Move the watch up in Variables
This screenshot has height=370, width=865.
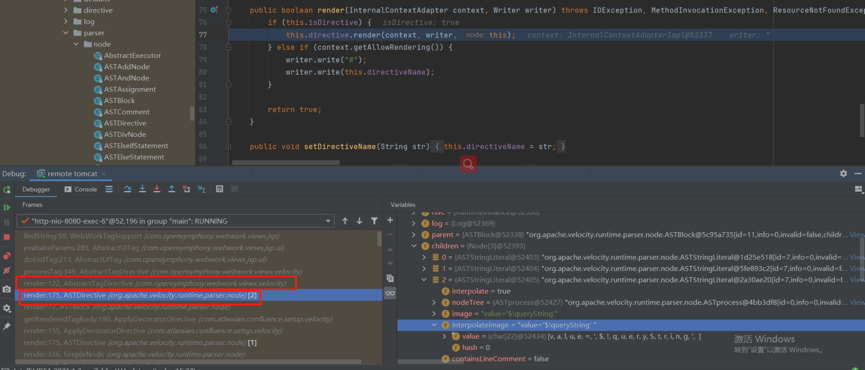(x=390, y=249)
